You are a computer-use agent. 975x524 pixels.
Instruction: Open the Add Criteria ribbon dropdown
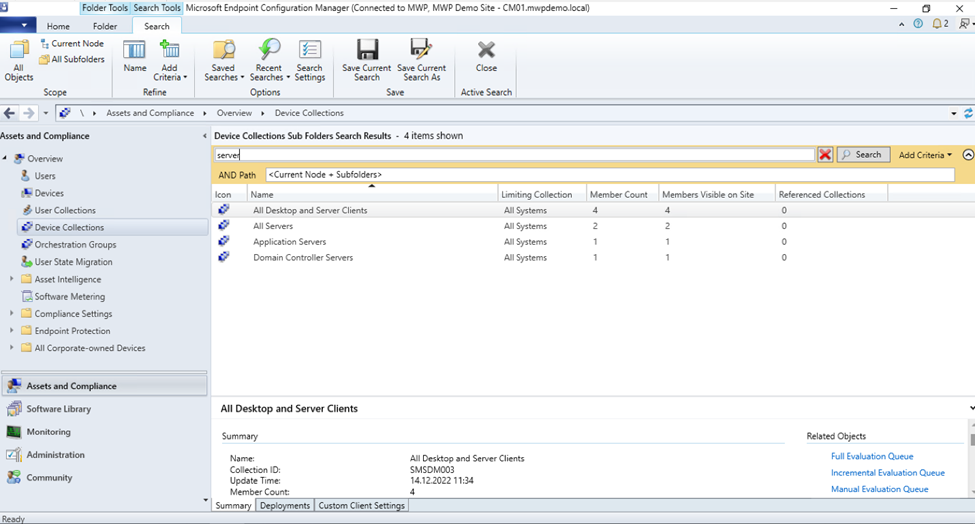(170, 60)
